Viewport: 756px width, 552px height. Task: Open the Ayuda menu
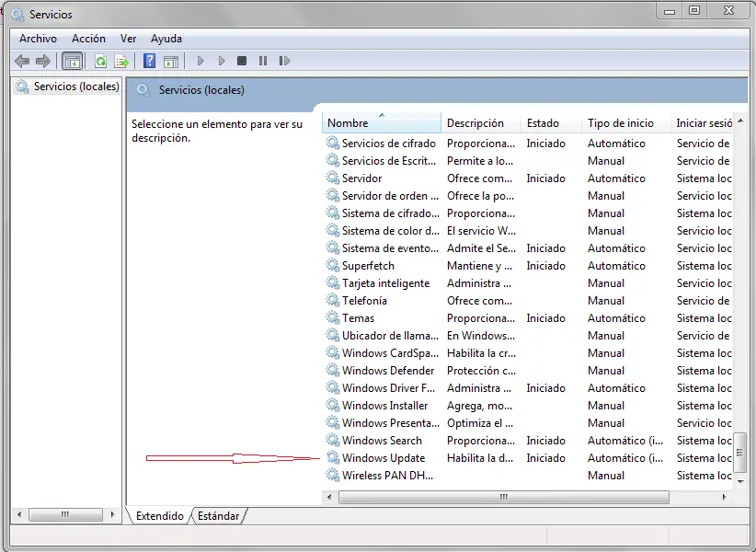pyautogui.click(x=166, y=39)
